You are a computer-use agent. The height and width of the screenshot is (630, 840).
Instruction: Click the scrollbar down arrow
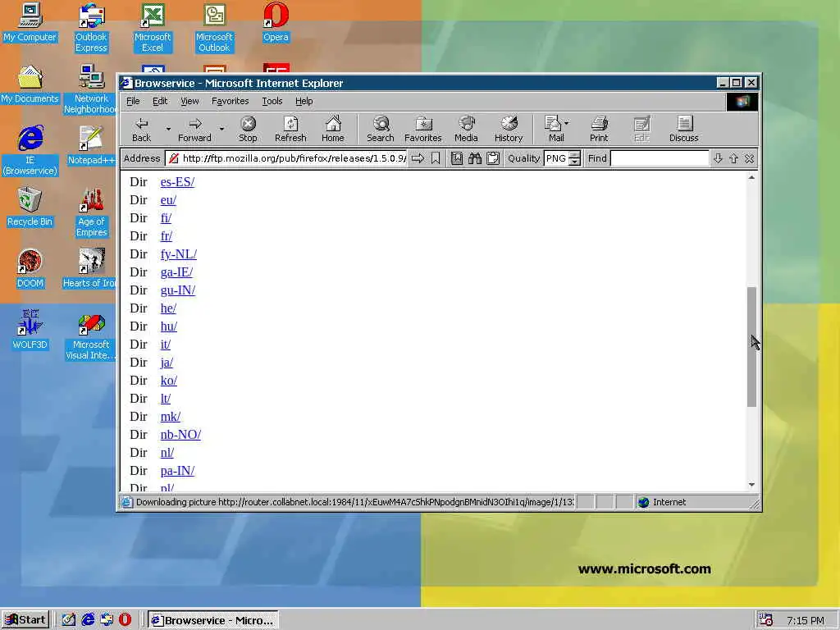(x=751, y=485)
